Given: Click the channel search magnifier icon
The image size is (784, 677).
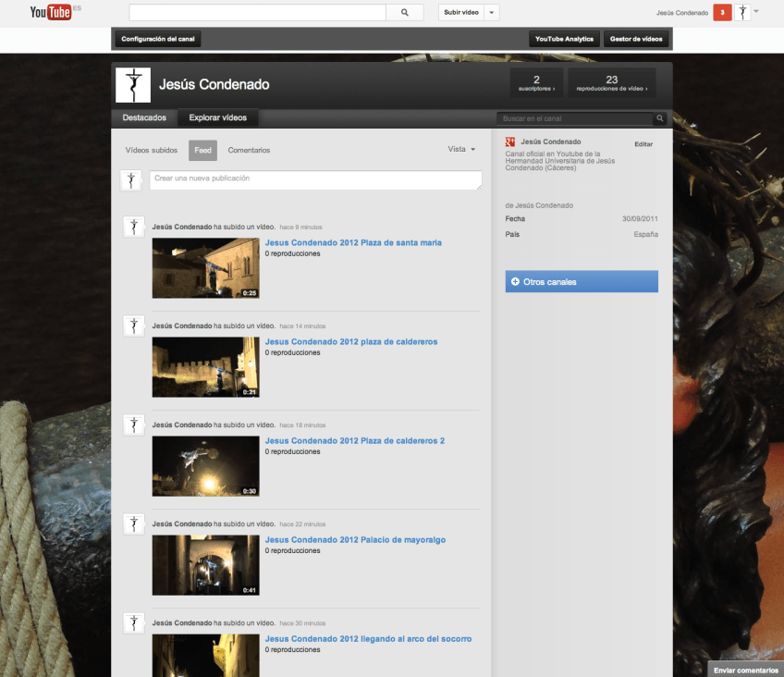Looking at the screenshot, I should [660, 118].
